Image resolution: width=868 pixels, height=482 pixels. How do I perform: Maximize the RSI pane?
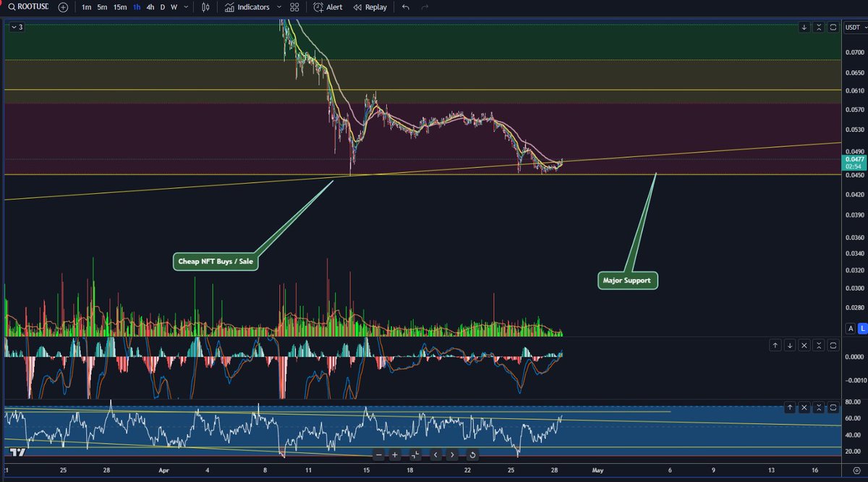[833, 408]
